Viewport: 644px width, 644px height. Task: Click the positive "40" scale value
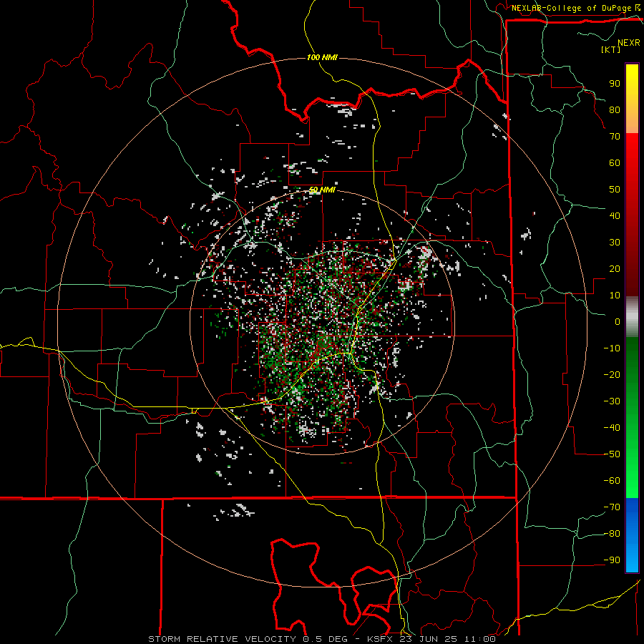[x=615, y=215]
